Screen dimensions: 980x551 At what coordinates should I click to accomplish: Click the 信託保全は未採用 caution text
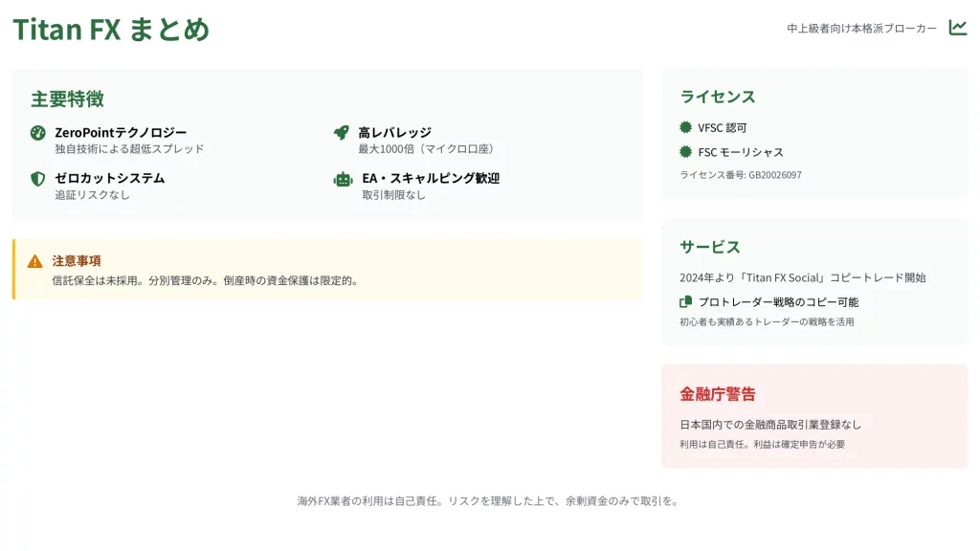(x=205, y=280)
